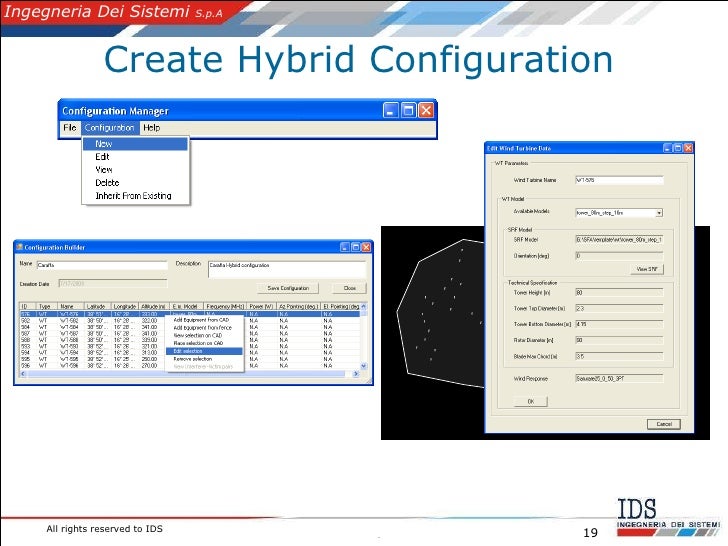Close the Configuration Builder window
This screenshot has width=728, height=546.
pos(366,247)
